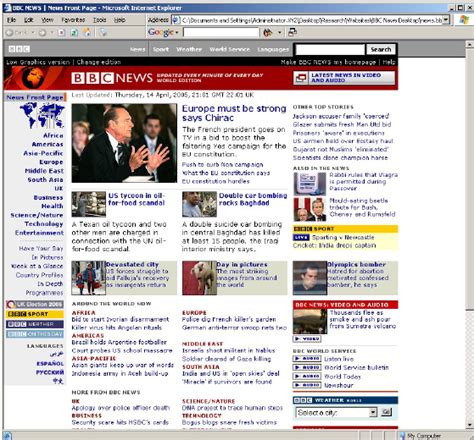
Task: Click the Google search web icon
Action: coord(268,32)
